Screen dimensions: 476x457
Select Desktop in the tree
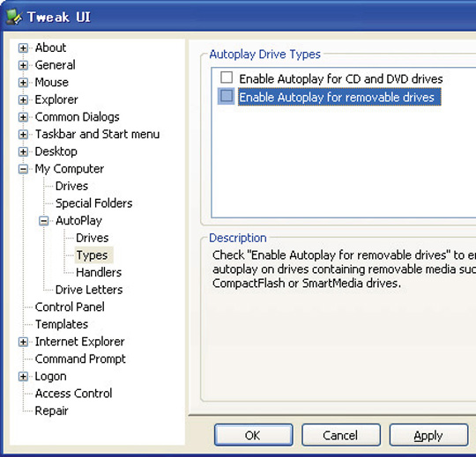point(56,151)
